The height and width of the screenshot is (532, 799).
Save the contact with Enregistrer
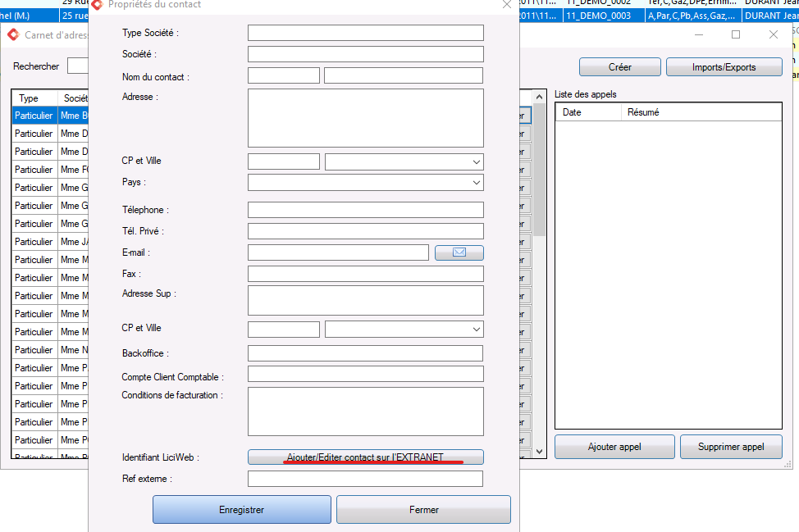[241, 510]
